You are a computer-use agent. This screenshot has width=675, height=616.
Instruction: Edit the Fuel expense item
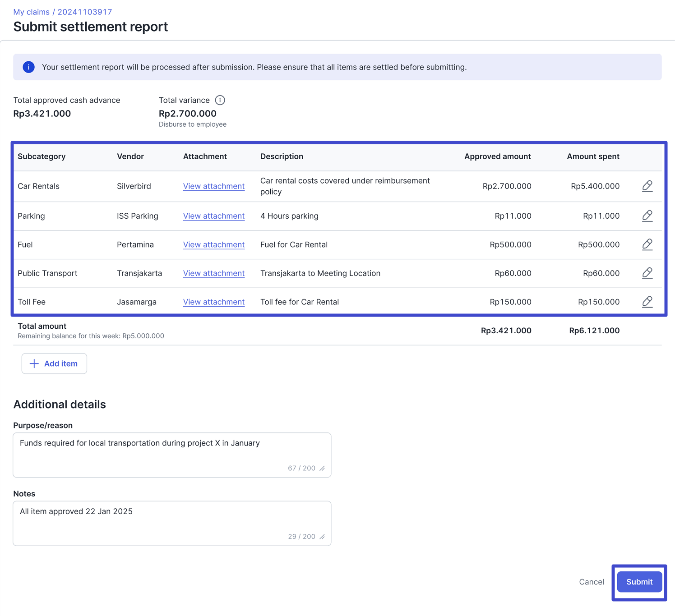click(647, 244)
